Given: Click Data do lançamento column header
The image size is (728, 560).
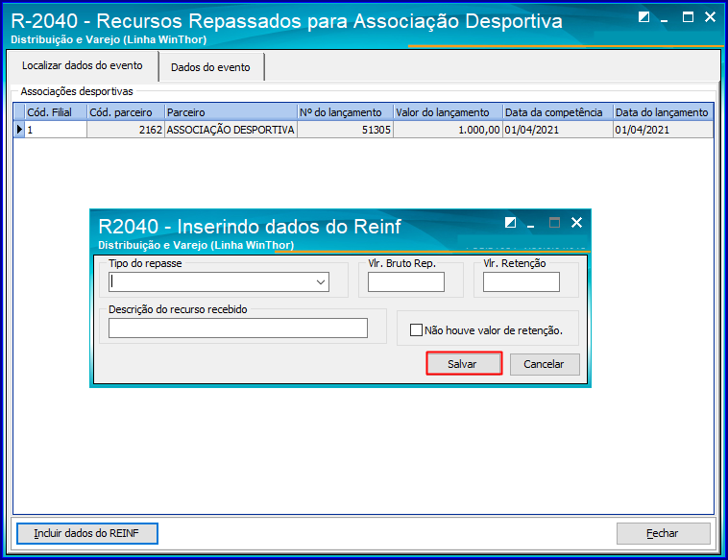Looking at the screenshot, I should coord(663,112).
